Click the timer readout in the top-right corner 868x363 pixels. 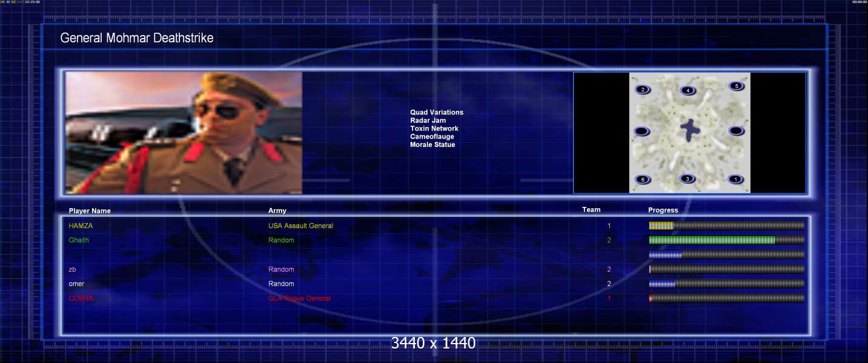click(x=860, y=2)
